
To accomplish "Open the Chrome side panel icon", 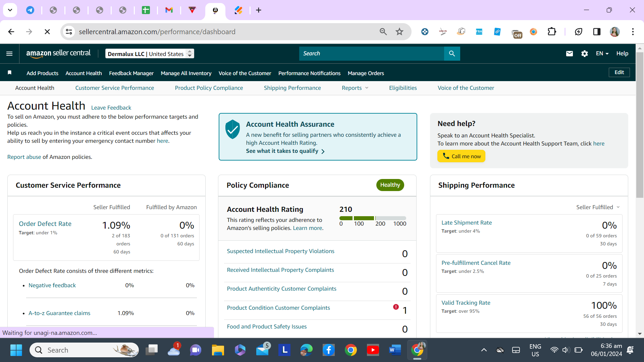I will click(597, 32).
